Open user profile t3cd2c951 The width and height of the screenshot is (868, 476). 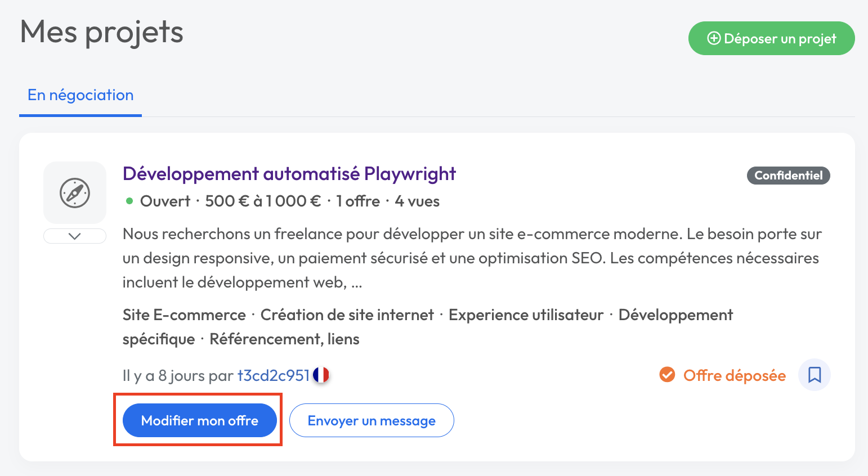click(274, 375)
